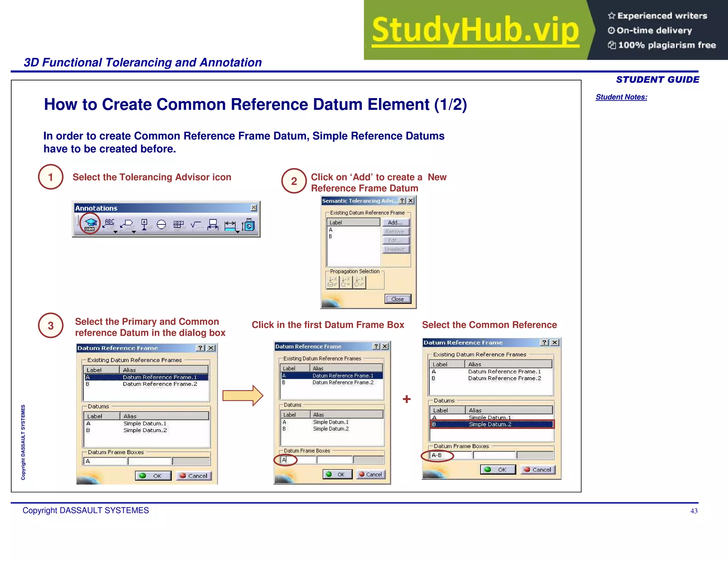
Task: Expand the flag note dropdown arrow
Action: tap(134, 232)
